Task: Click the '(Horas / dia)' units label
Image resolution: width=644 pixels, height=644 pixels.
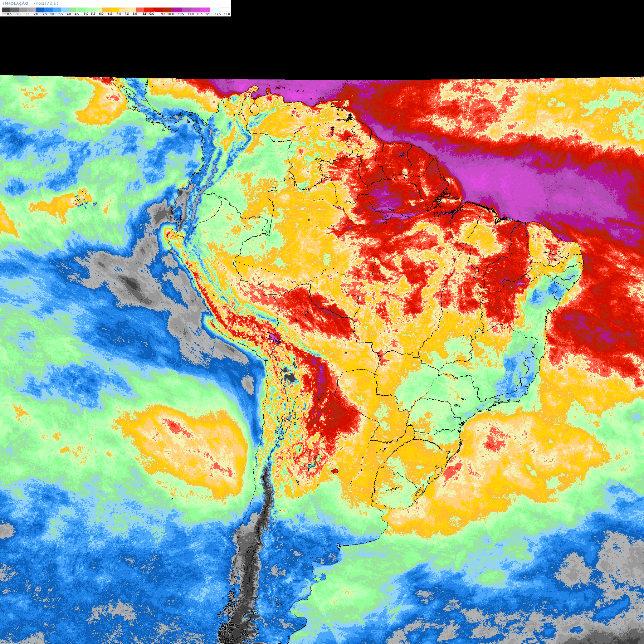Action: (x=46, y=3)
